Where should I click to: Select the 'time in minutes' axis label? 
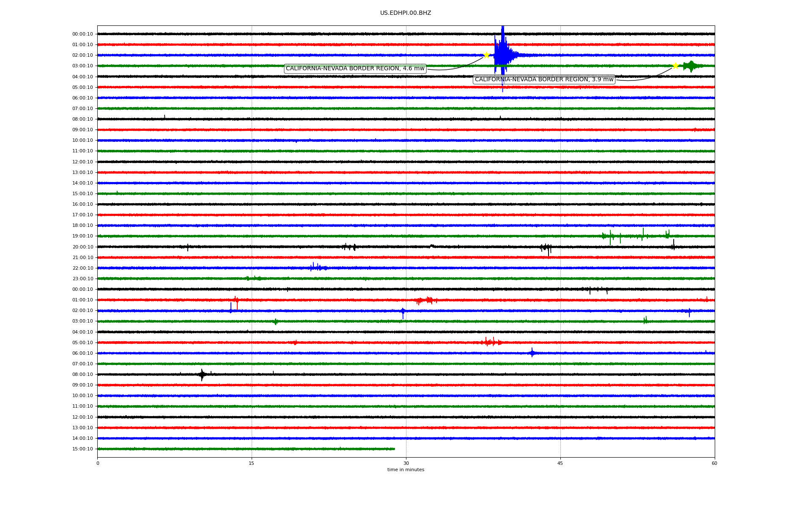click(x=406, y=470)
